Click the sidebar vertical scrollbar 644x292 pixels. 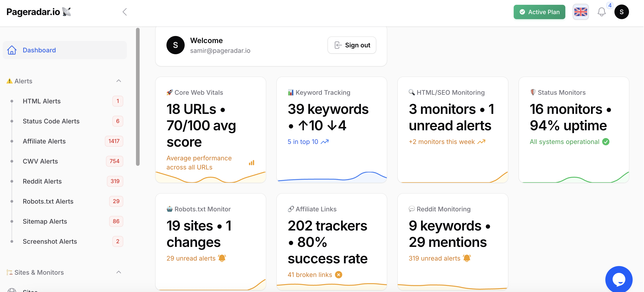138,96
